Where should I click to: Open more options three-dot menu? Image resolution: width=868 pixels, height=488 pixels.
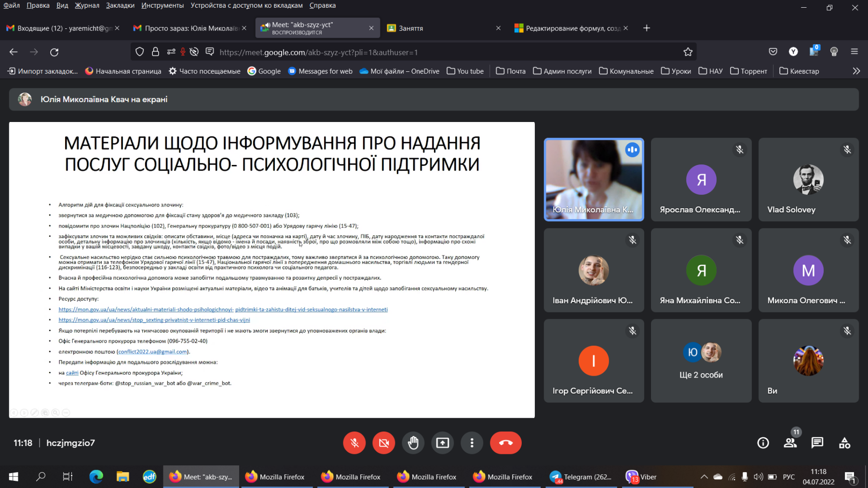(x=472, y=443)
